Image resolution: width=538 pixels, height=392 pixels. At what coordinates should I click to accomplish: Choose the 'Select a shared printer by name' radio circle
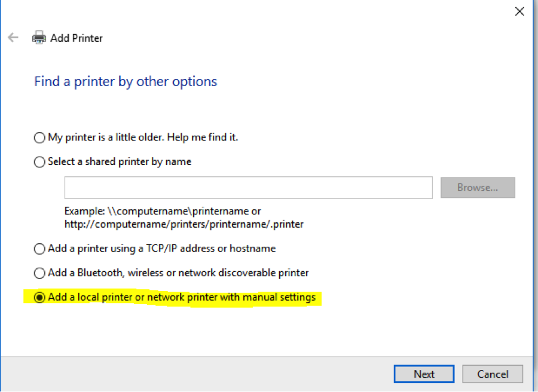(39, 162)
